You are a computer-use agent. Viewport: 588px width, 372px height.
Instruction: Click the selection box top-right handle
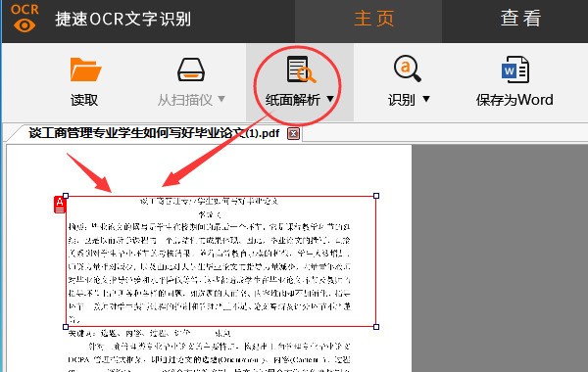tap(376, 196)
